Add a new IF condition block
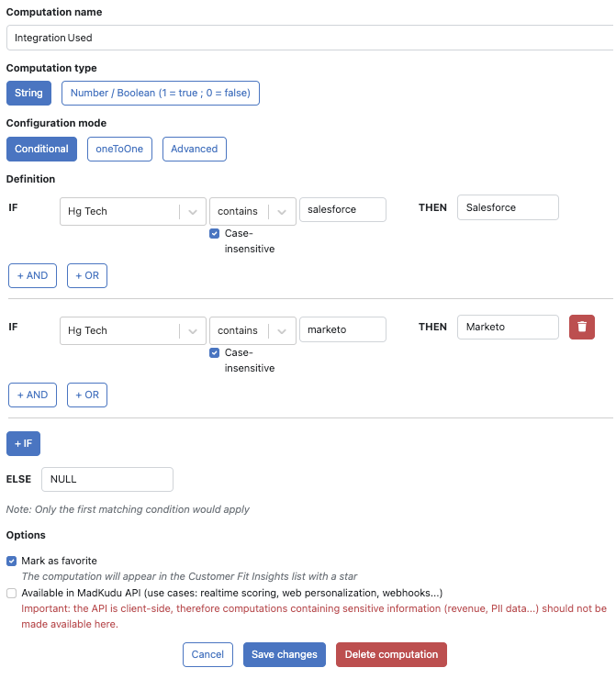The image size is (616, 679). (23, 443)
